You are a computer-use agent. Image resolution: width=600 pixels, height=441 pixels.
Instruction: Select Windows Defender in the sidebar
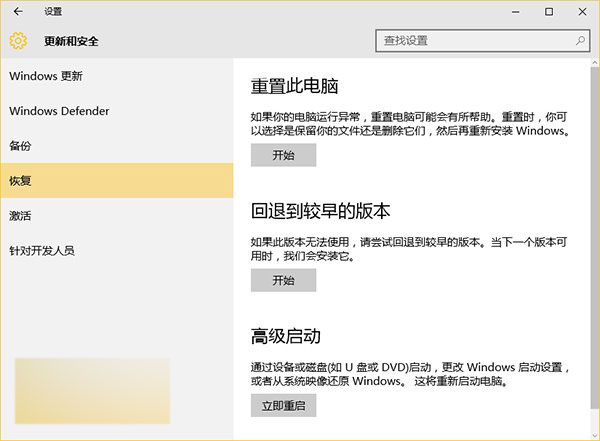(59, 111)
